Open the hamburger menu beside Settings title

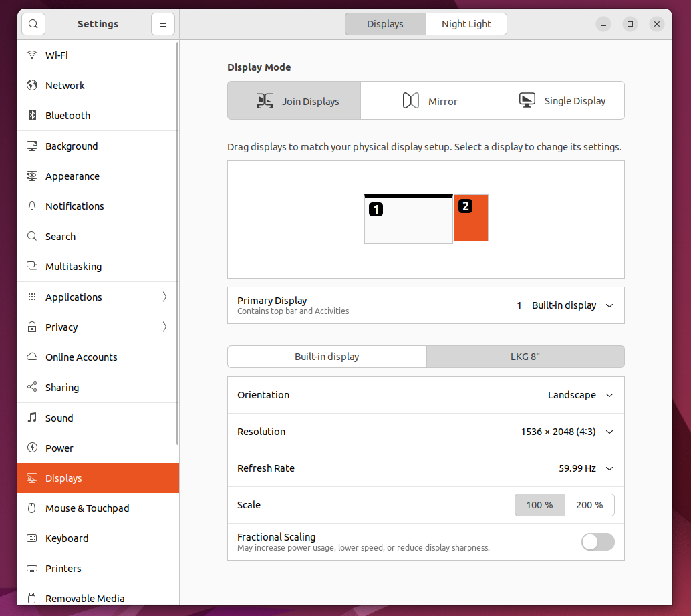pos(163,24)
